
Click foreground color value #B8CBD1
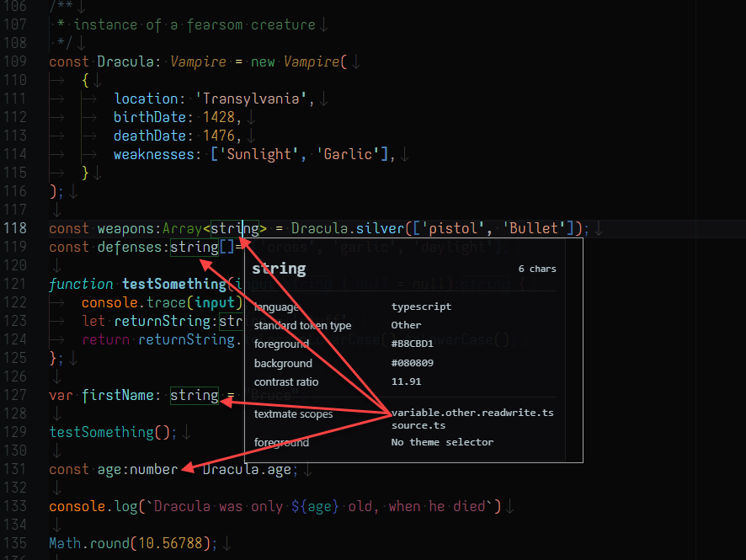click(412, 344)
